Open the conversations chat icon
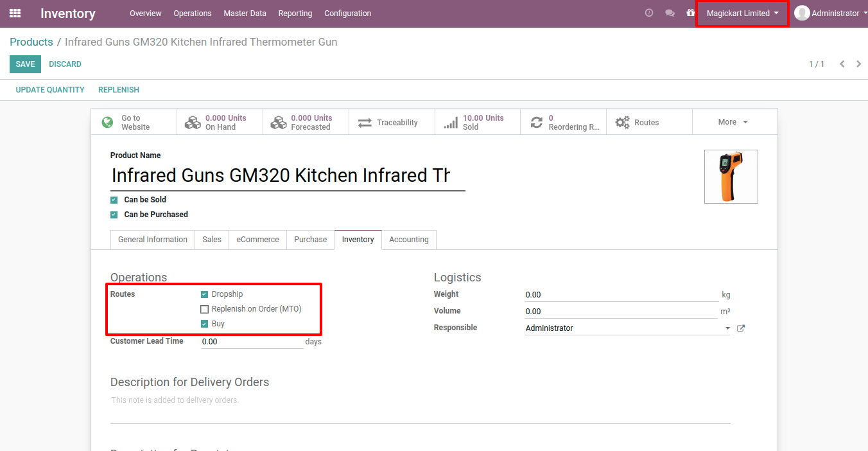Viewport: 868px width, 451px height. pos(670,13)
